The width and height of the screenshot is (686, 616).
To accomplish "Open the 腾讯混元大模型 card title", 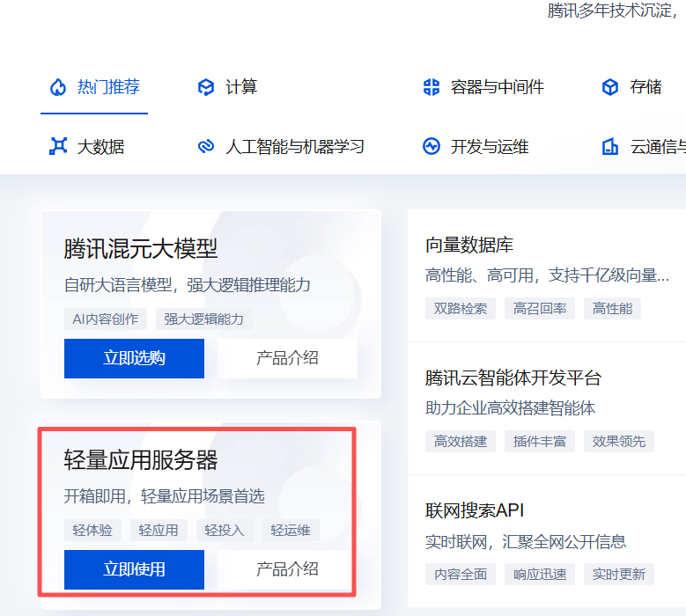I will pos(140,249).
